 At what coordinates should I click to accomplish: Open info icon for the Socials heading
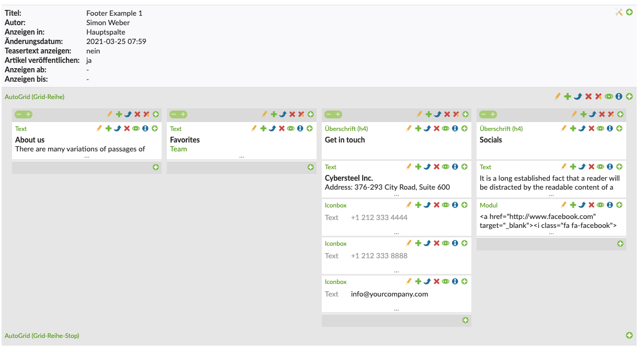pos(610,128)
